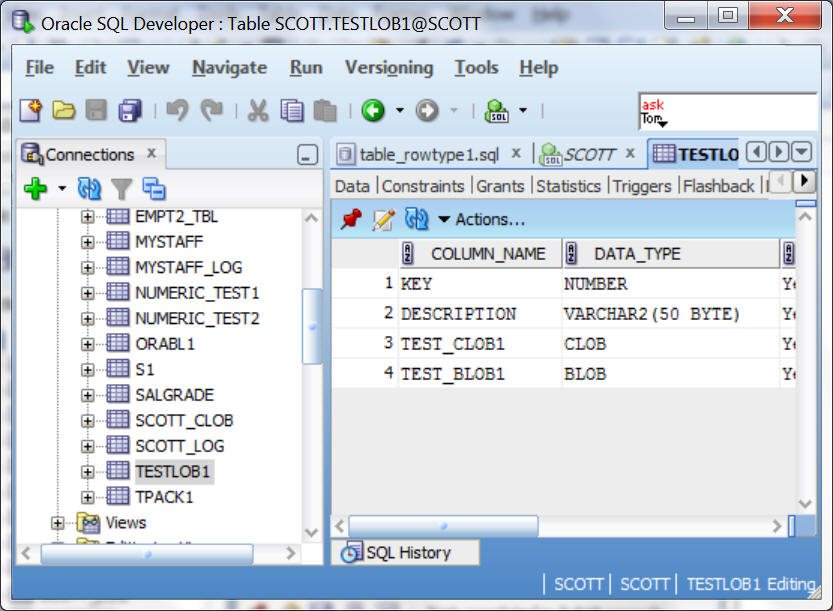Open the SQL History panel
This screenshot has height=611, width=833.
pyautogui.click(x=405, y=553)
